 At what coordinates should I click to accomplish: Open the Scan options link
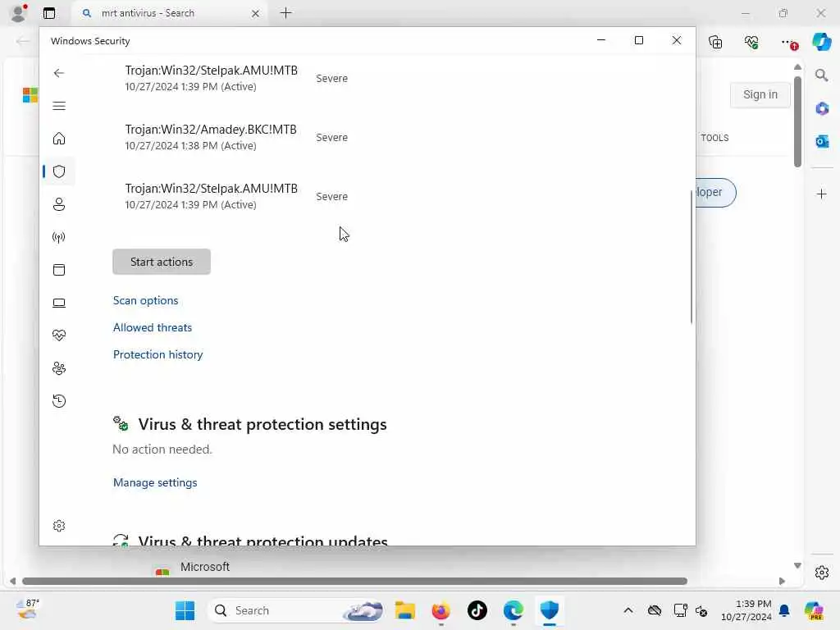(x=146, y=300)
